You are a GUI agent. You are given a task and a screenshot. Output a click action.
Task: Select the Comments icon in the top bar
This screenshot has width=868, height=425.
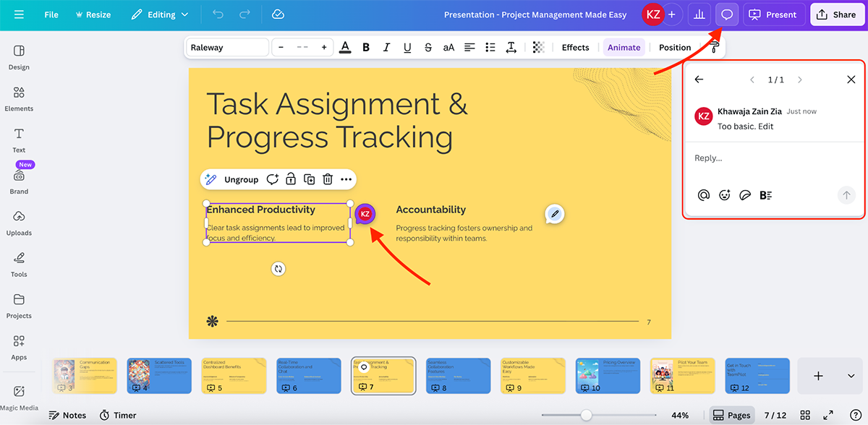[x=726, y=14]
